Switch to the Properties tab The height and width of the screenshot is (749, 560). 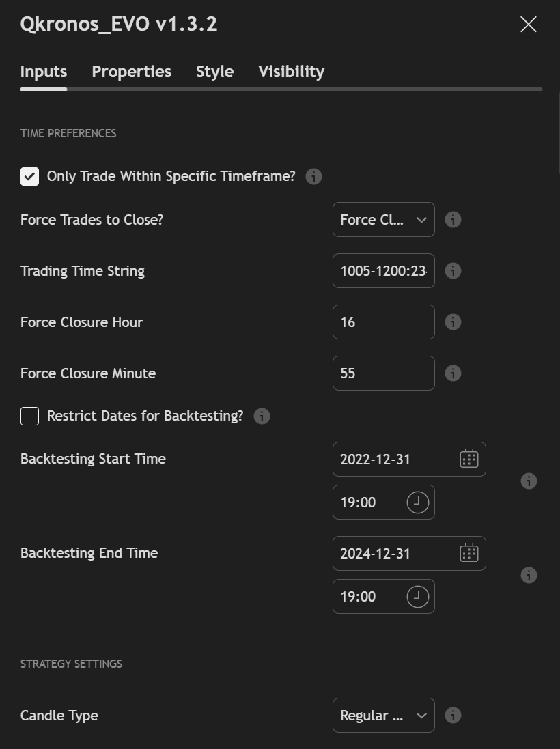tap(131, 72)
